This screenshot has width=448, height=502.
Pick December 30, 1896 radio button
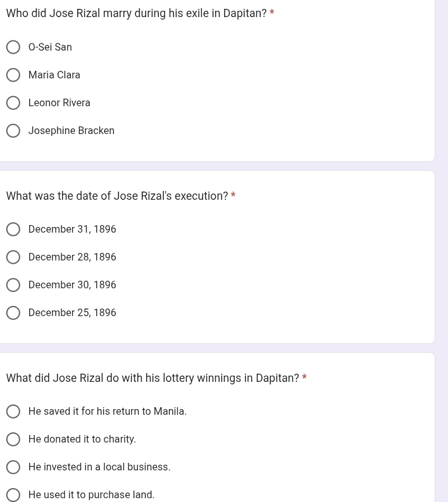(13, 285)
